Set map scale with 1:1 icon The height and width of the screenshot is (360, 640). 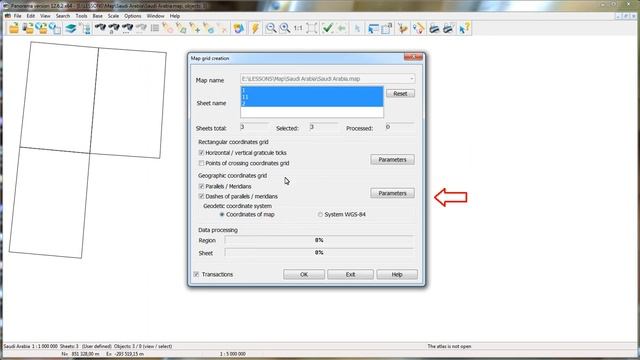point(298,28)
